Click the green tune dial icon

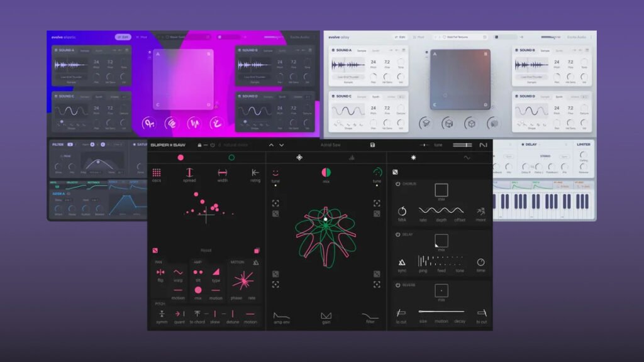pyautogui.click(x=377, y=172)
